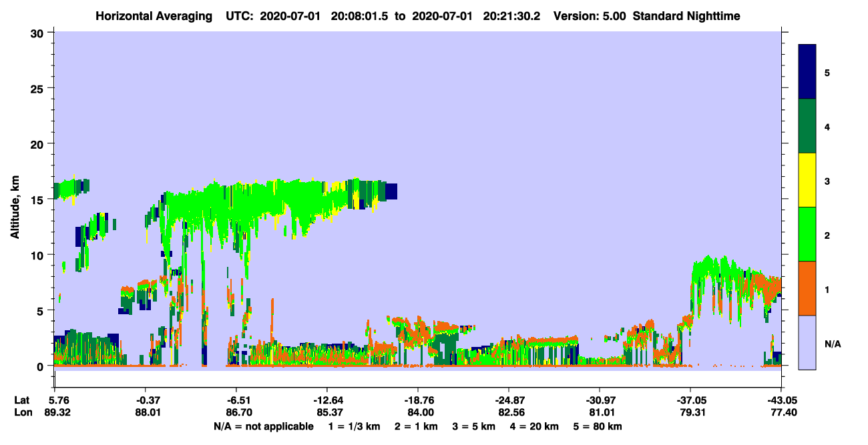
Task: Click the yellow colorbar segment labeled 3
Action: (807, 180)
